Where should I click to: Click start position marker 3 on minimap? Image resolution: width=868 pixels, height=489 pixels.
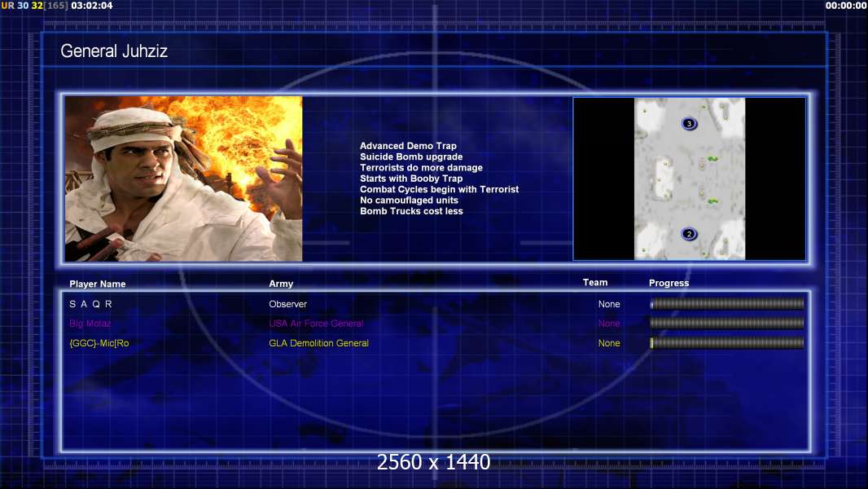tap(689, 124)
